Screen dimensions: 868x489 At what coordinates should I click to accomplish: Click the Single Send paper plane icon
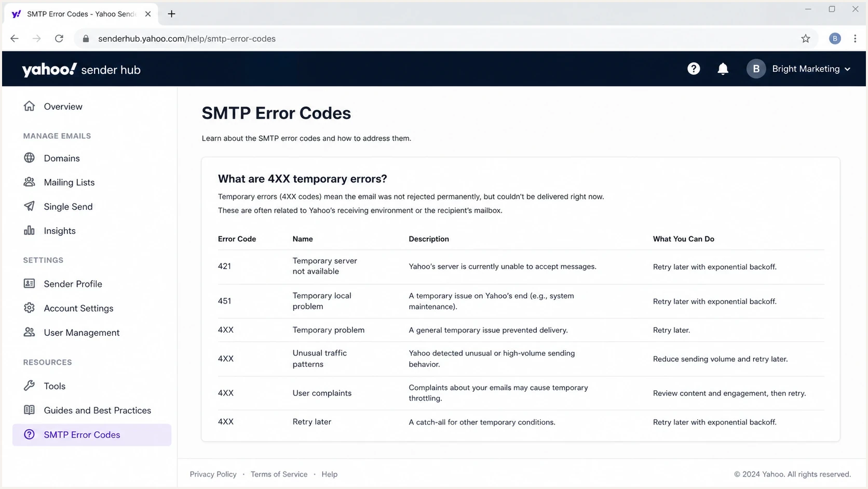pyautogui.click(x=29, y=206)
